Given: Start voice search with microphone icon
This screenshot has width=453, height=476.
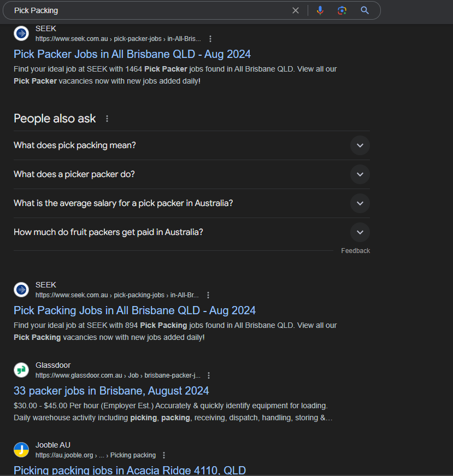Looking at the screenshot, I should [320, 10].
